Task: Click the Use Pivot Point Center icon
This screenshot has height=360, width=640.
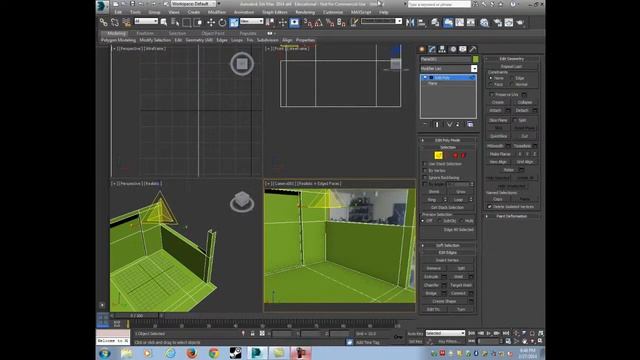Action: coord(271,22)
